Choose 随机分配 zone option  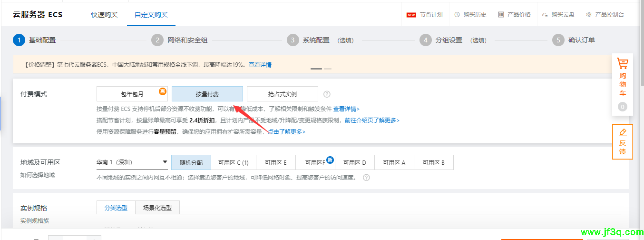point(191,162)
